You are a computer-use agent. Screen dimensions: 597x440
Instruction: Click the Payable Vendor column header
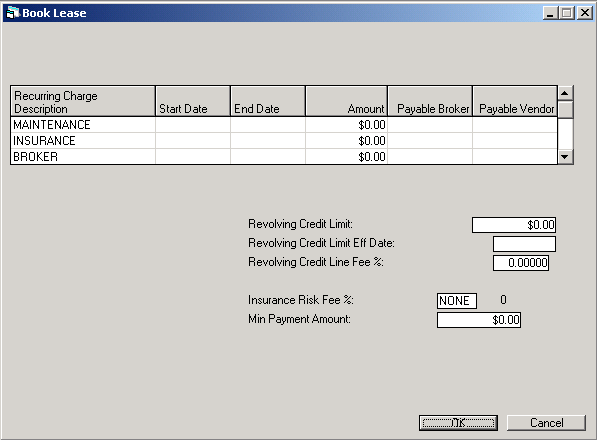(x=515, y=101)
